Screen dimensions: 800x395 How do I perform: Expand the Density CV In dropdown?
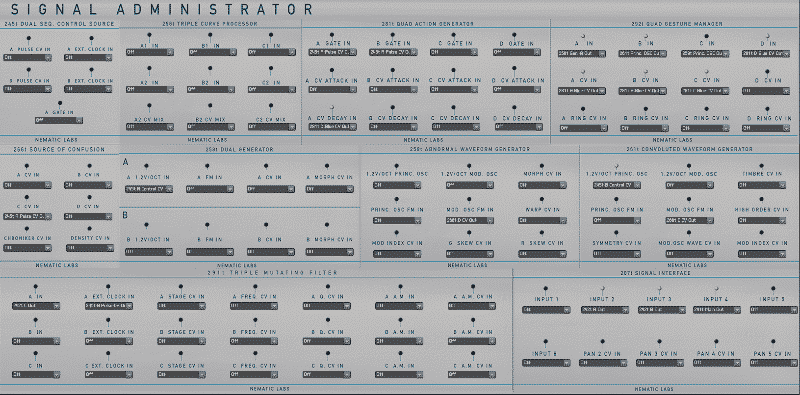coord(90,248)
